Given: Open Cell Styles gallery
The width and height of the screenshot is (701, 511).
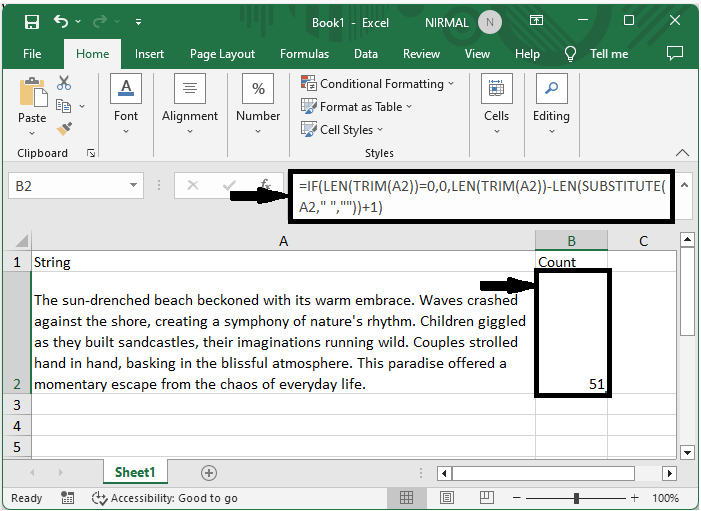Looking at the screenshot, I should (x=342, y=130).
